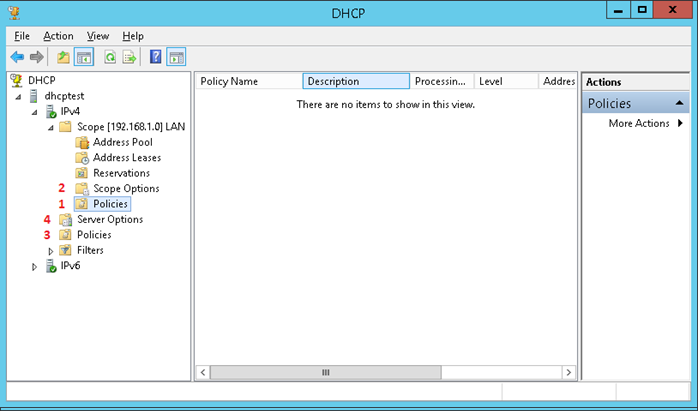Collapse the IPv4 node

[x=35, y=112]
